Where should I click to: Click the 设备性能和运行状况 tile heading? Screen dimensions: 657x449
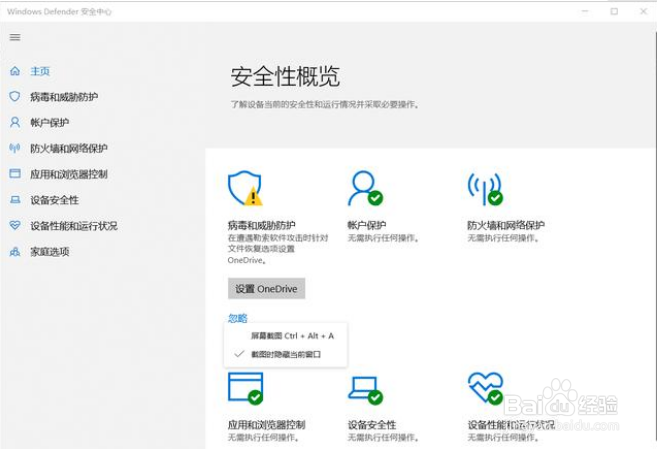click(511, 425)
